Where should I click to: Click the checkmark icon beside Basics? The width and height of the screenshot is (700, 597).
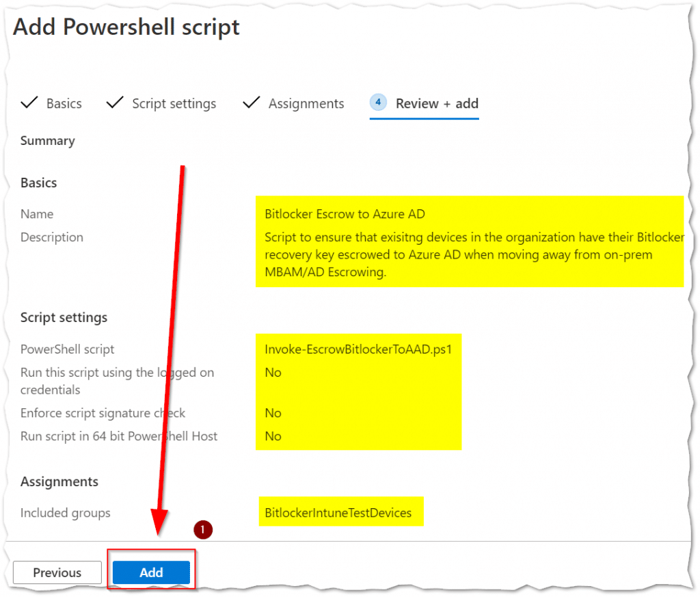click(29, 103)
